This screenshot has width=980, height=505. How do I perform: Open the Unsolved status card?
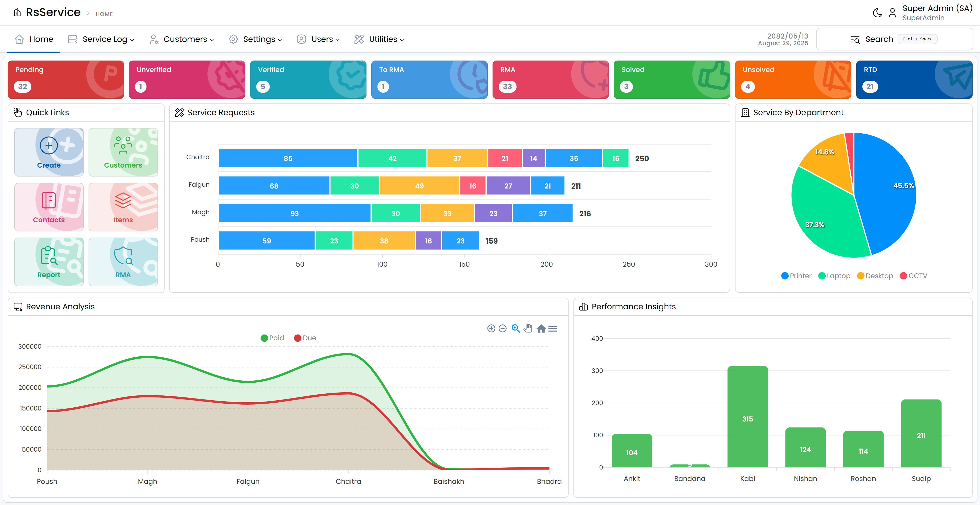pos(793,80)
